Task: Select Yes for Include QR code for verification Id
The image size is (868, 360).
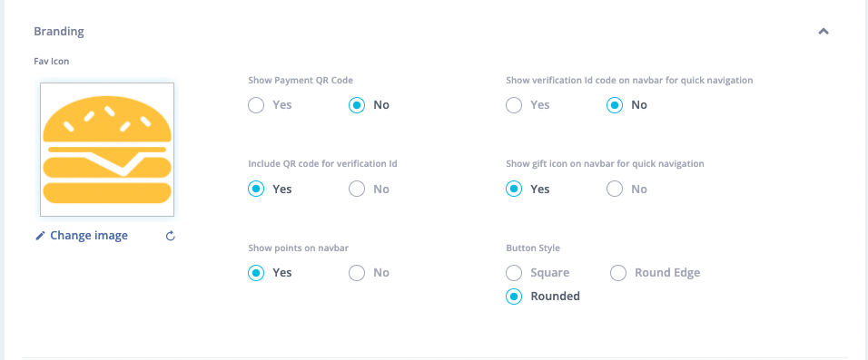Action: pyautogui.click(x=256, y=190)
